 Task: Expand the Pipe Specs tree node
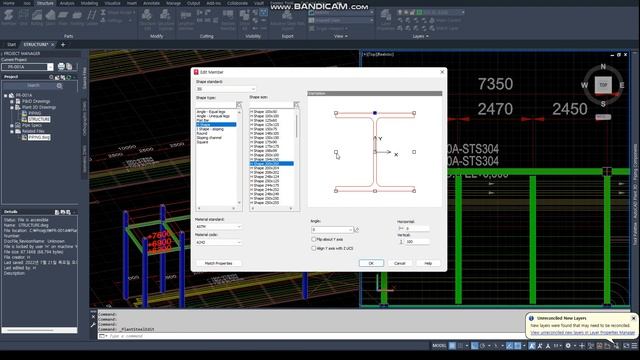point(12,125)
